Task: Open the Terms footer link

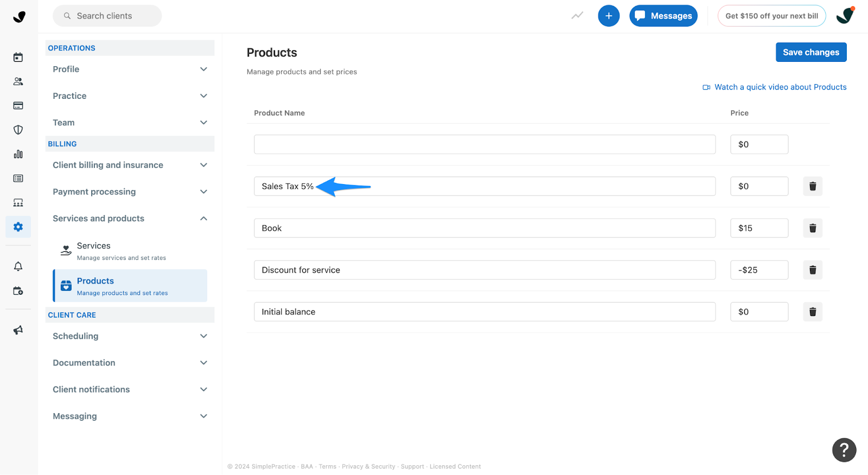Action: click(x=327, y=466)
